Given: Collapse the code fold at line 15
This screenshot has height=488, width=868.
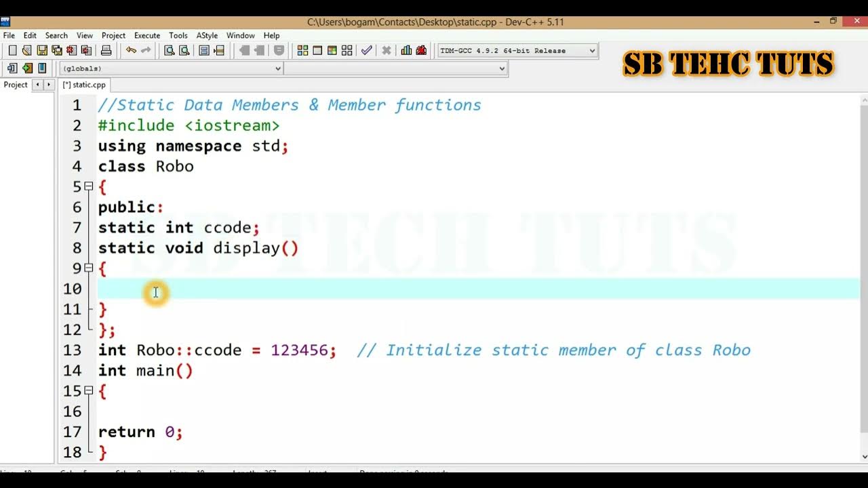Looking at the screenshot, I should click(88, 391).
